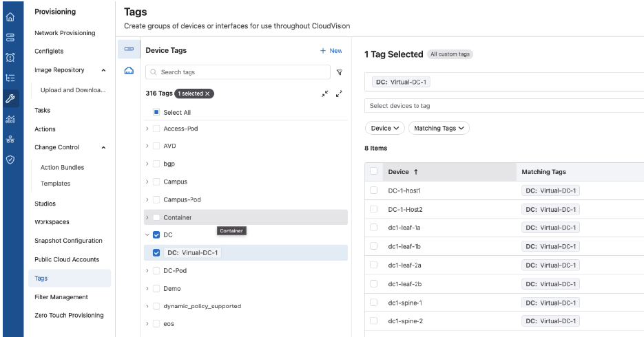Toggle the table header select-all checkbox
The height and width of the screenshot is (337, 644).
[x=373, y=171]
